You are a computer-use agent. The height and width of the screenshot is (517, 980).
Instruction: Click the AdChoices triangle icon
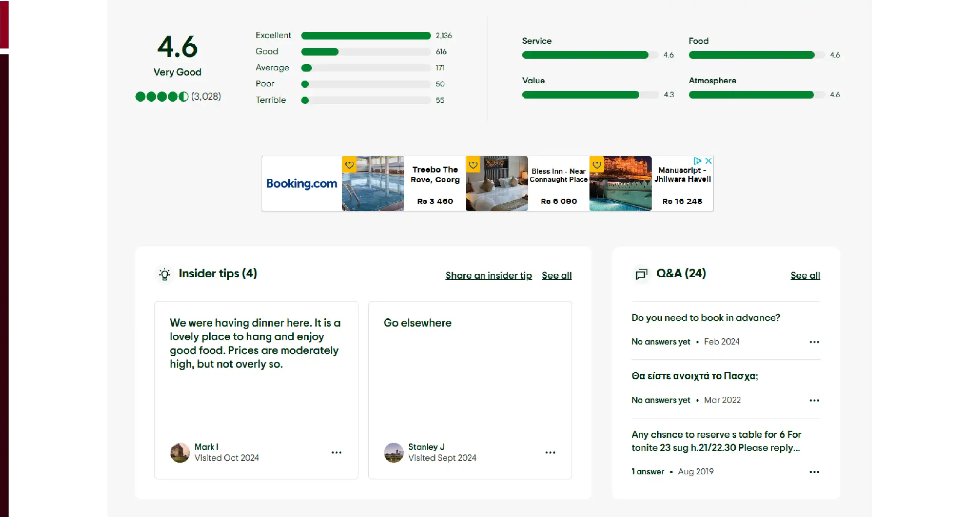[697, 161]
